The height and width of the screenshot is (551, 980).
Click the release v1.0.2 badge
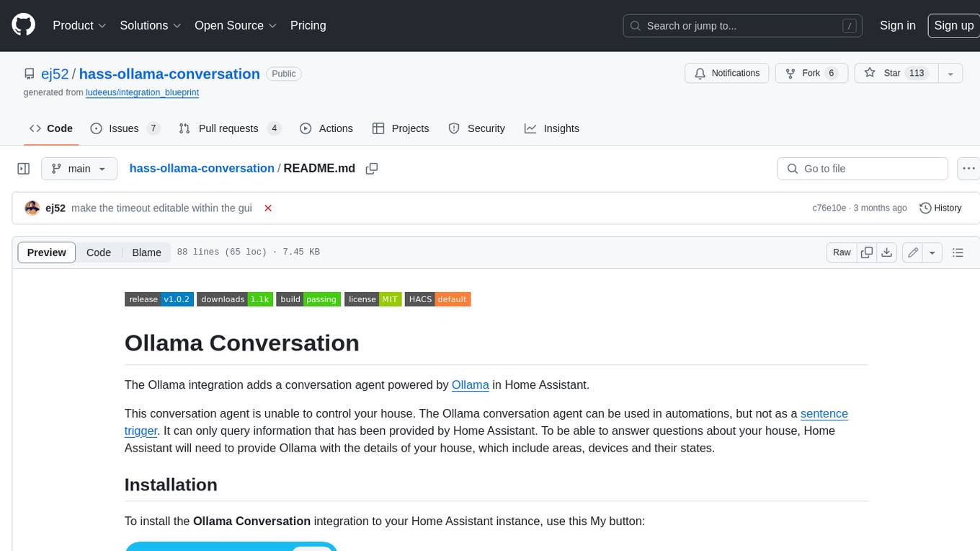point(159,299)
